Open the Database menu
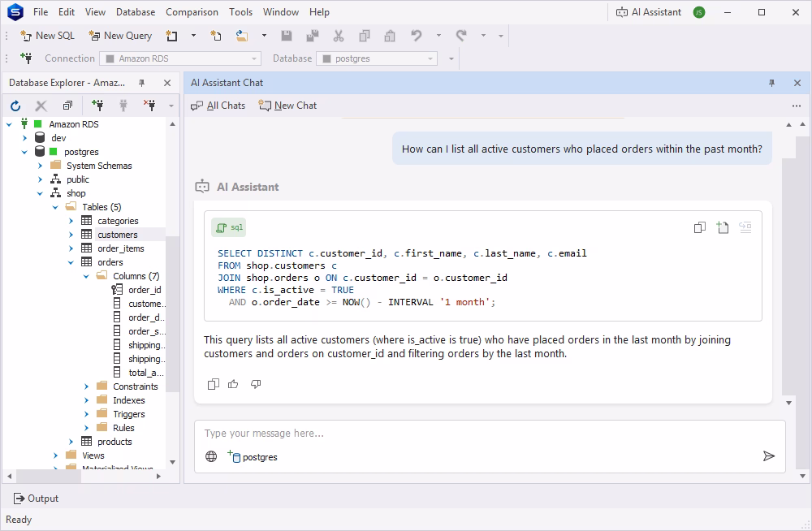 point(136,12)
